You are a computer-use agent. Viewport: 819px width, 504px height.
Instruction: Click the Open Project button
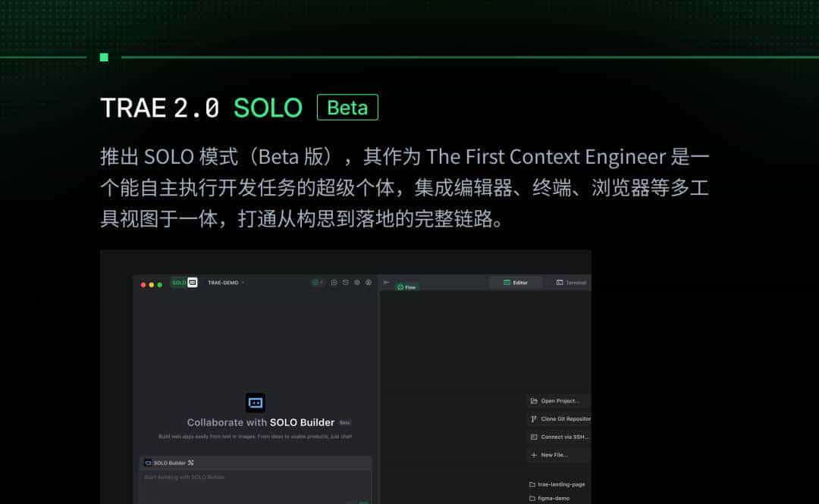coord(559,401)
